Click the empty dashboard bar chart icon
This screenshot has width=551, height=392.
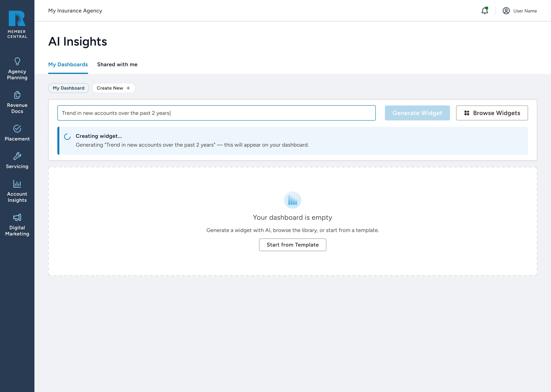(x=293, y=200)
